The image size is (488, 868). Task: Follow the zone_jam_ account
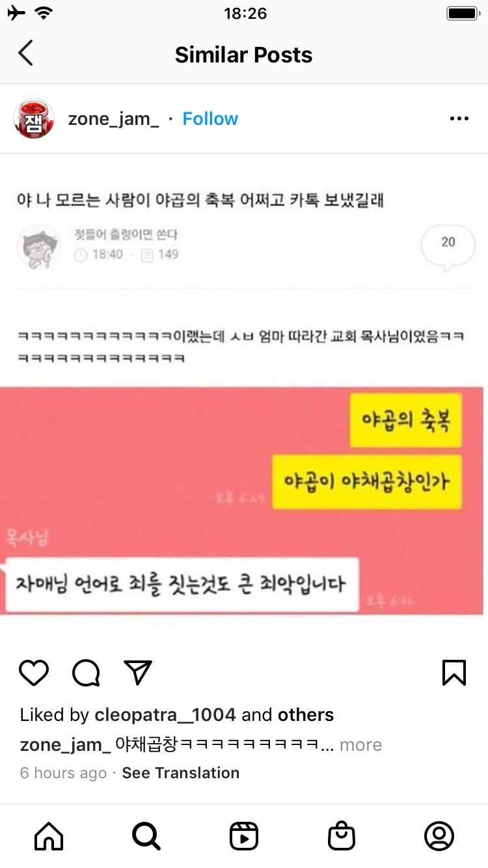[210, 119]
